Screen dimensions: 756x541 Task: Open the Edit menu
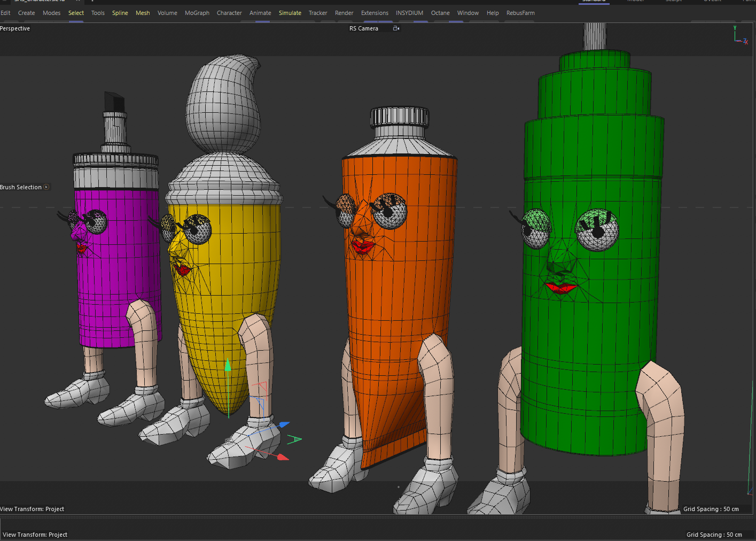5,13
